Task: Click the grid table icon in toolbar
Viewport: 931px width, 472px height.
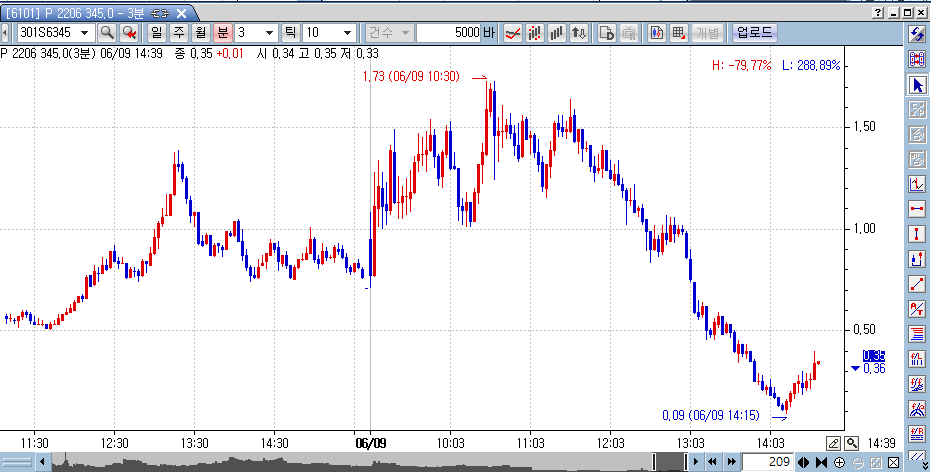Action: pos(679,33)
